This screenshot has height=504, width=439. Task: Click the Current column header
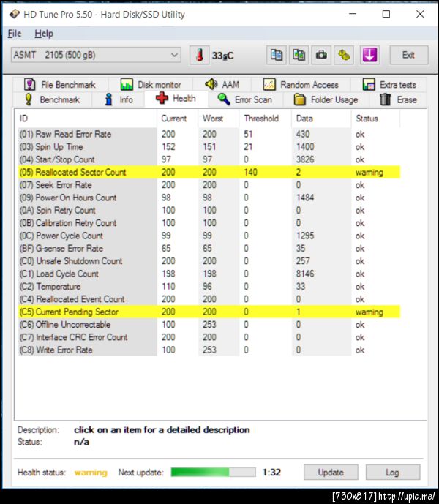click(178, 119)
